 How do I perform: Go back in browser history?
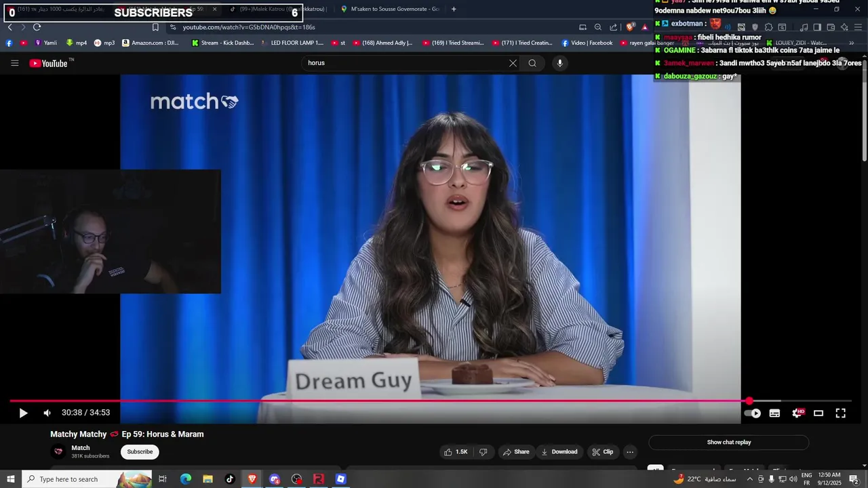[9, 27]
